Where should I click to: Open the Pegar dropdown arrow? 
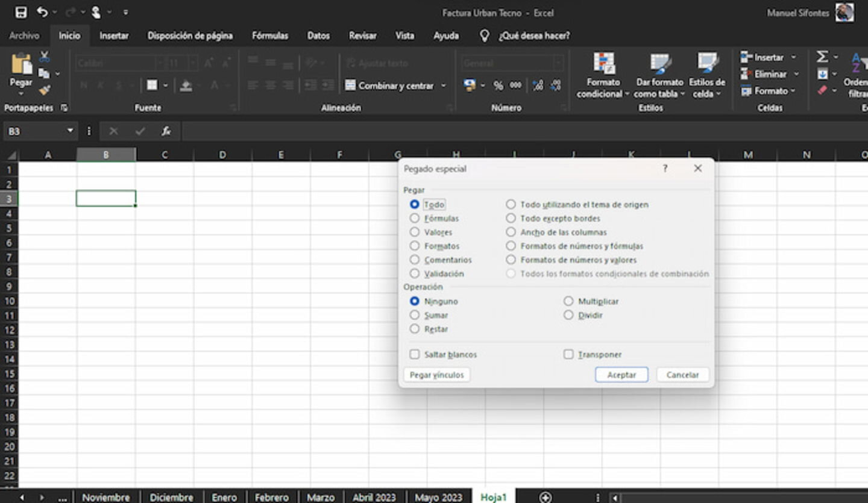tap(21, 94)
